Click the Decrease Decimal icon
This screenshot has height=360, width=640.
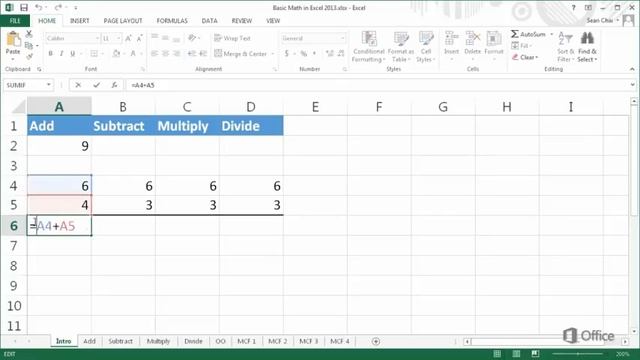(341, 53)
